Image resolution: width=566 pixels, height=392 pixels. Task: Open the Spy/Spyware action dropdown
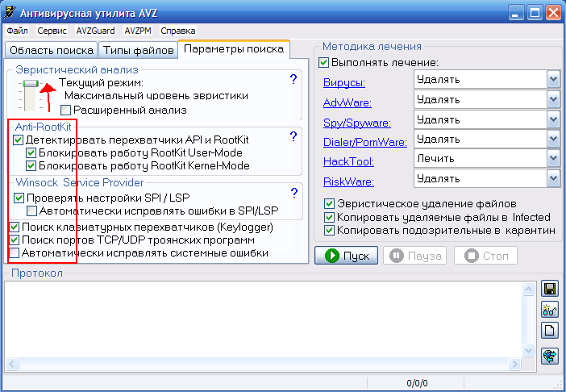[x=553, y=119]
